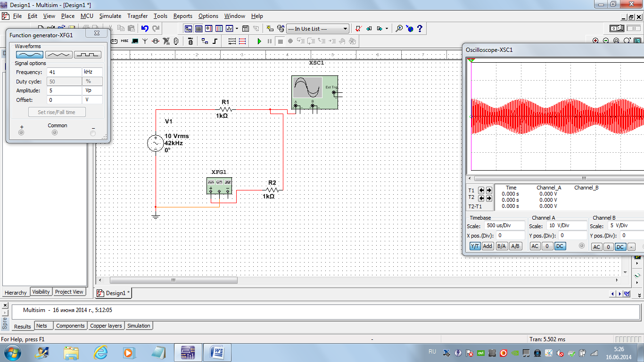Image resolution: width=644 pixels, height=362 pixels.
Task: Set Channel A coupling to AC
Action: (535, 246)
